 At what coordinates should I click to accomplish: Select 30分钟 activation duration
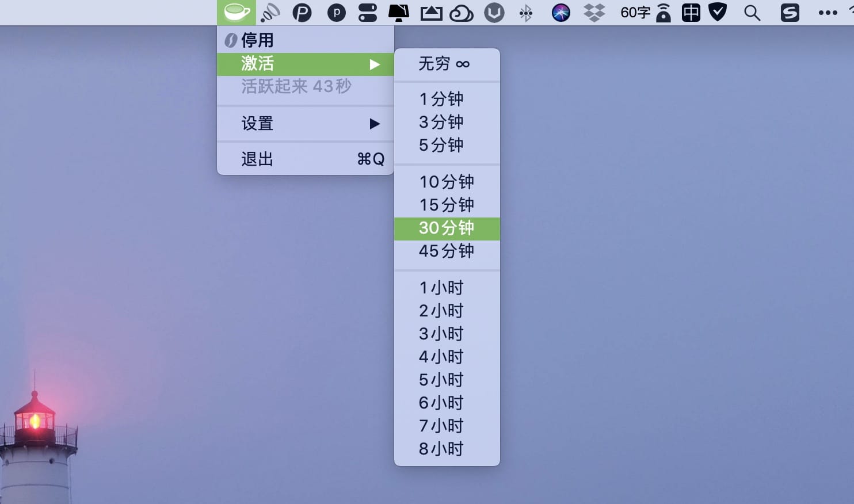pos(447,228)
